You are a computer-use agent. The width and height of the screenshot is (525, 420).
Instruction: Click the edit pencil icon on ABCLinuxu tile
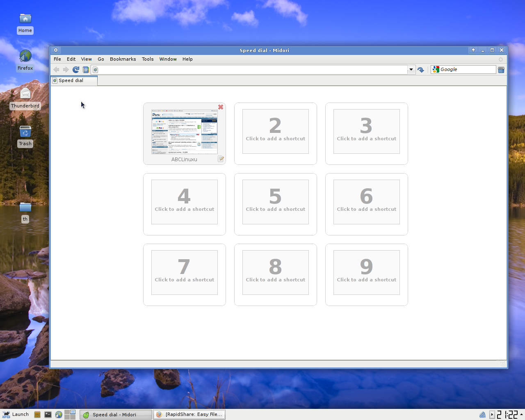221,159
